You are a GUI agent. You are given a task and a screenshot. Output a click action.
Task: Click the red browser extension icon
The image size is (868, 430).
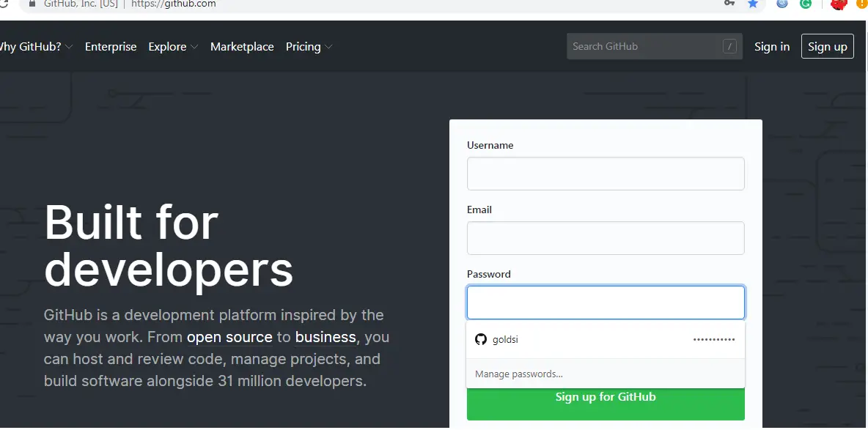click(x=837, y=4)
